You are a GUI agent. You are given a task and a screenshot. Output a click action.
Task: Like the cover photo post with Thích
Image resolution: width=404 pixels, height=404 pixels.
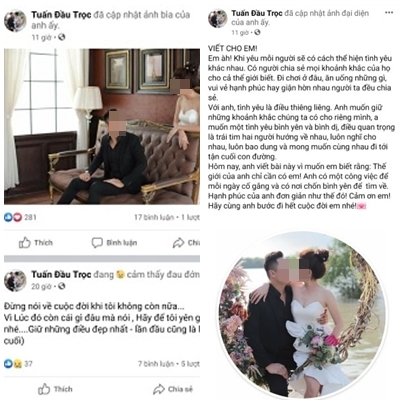pyautogui.click(x=35, y=242)
